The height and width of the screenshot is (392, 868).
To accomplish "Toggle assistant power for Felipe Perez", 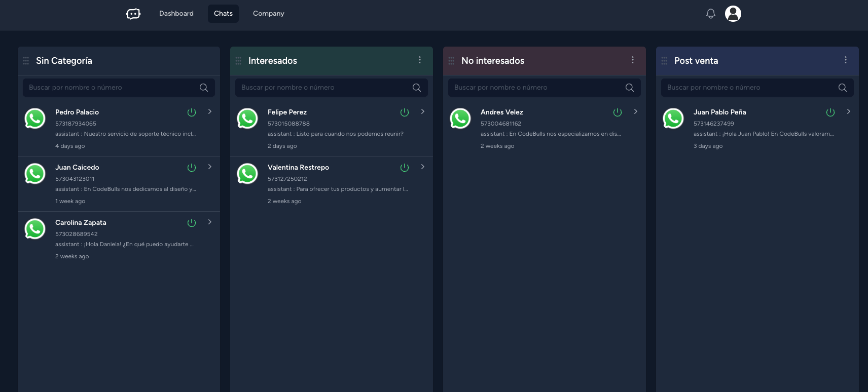I will pos(405,112).
